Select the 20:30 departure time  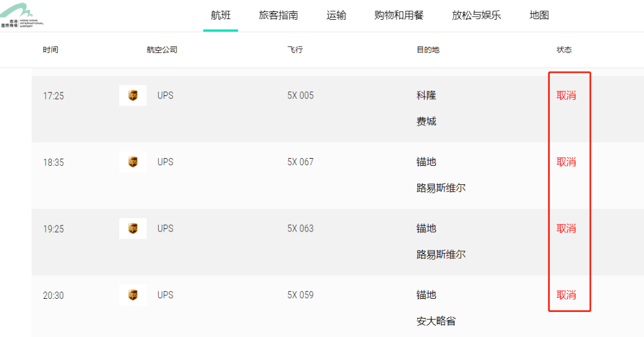(54, 295)
